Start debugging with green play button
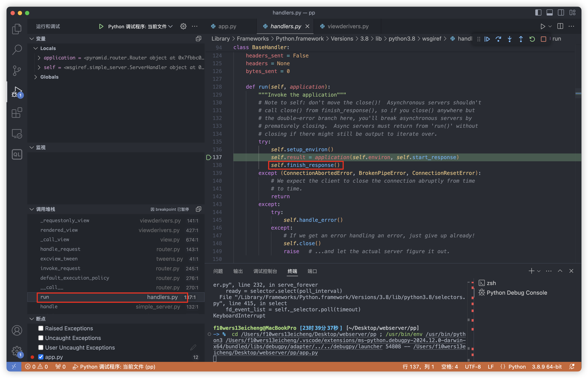588x378 pixels. click(101, 26)
